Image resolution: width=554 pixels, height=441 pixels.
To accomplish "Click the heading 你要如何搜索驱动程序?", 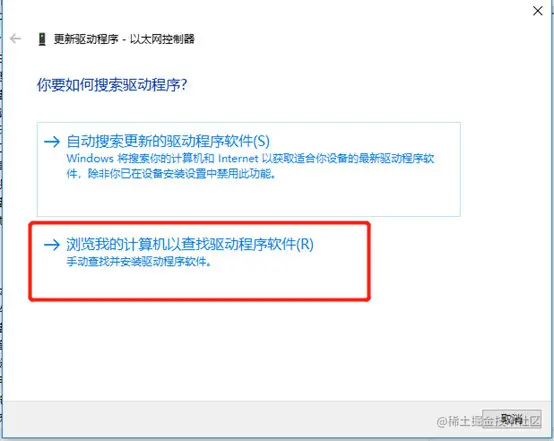I will tap(112, 85).
